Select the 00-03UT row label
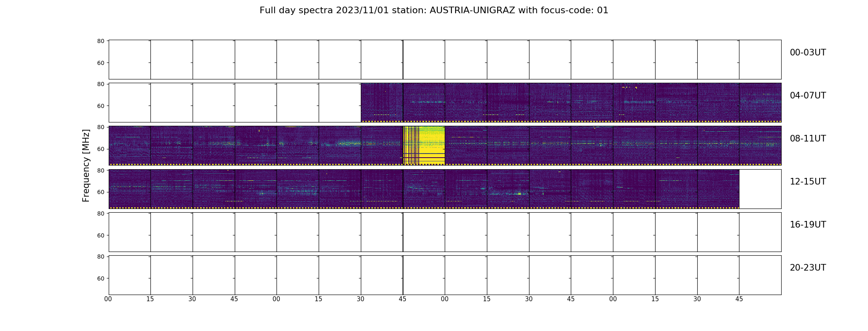This screenshot has width=868, height=331. click(x=808, y=53)
